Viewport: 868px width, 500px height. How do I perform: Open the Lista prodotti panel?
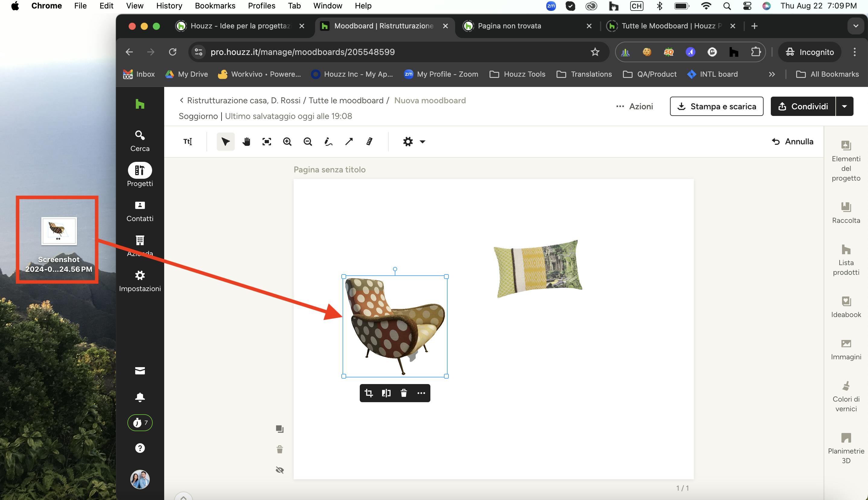point(846,260)
